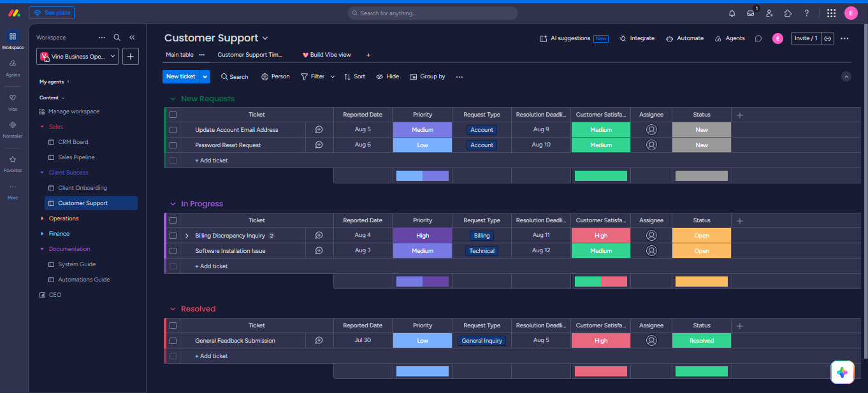
Task: Check the Update Account Email Address row
Action: click(173, 130)
